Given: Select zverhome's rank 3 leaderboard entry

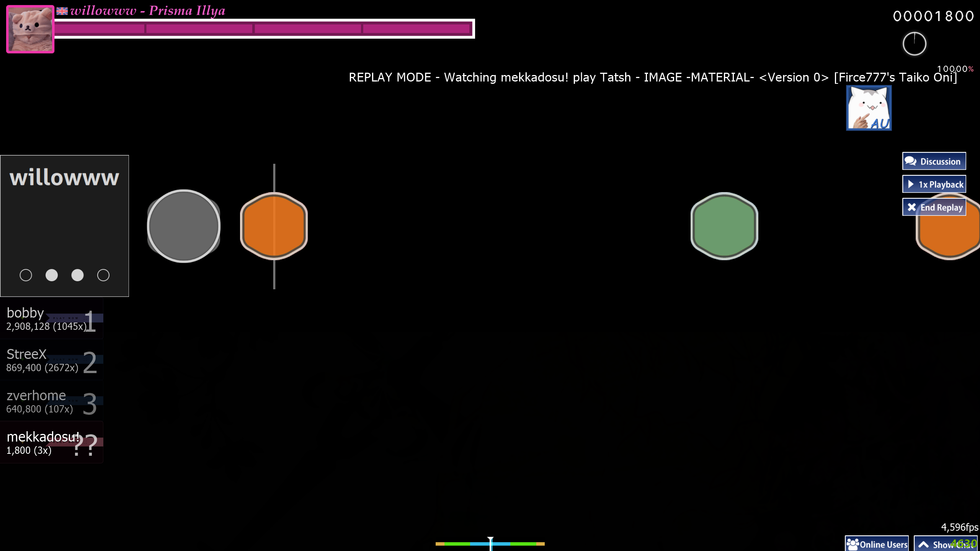Looking at the screenshot, I should click(x=51, y=402).
